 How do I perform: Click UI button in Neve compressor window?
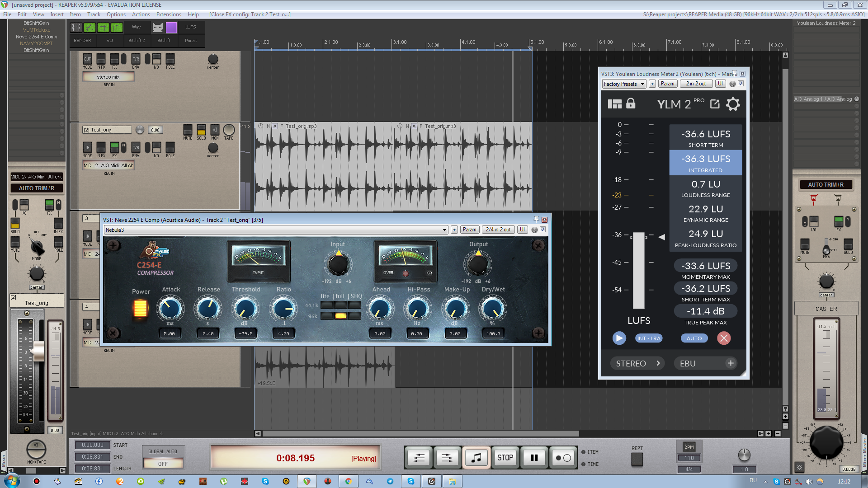pyautogui.click(x=522, y=230)
